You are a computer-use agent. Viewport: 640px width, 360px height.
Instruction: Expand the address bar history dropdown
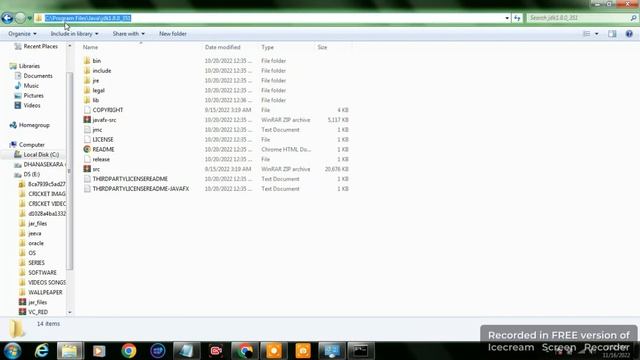point(507,18)
